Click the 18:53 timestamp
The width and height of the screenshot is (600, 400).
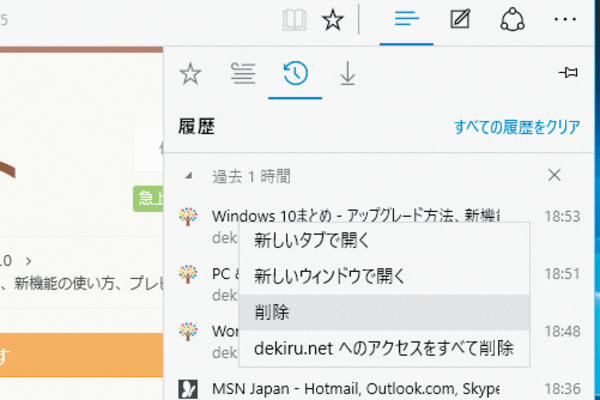(x=562, y=217)
